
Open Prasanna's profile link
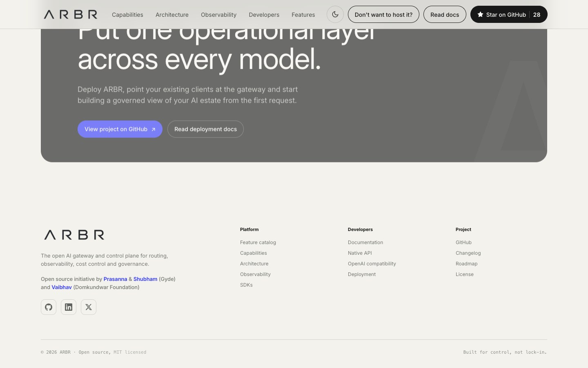pos(115,279)
